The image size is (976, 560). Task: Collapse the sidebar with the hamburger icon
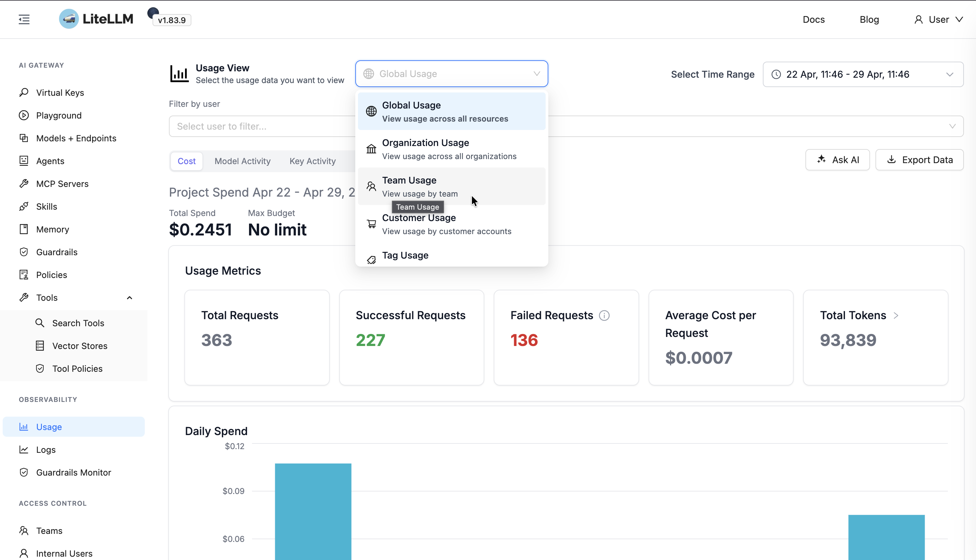tap(24, 19)
